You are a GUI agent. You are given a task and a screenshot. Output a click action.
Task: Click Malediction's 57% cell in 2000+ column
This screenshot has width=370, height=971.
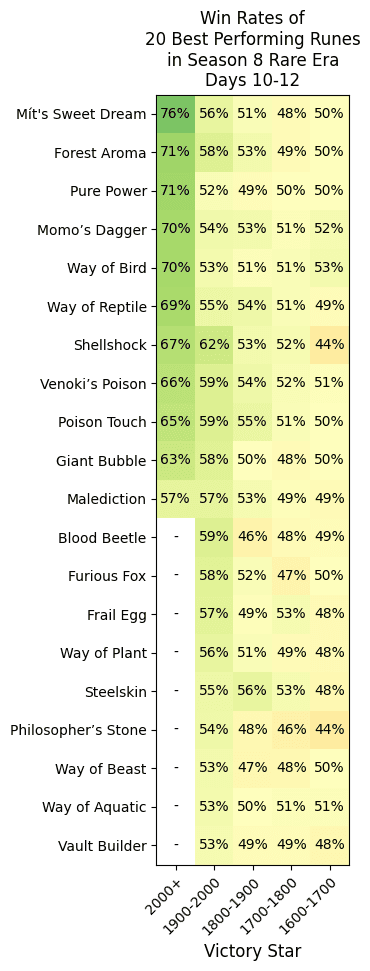pos(176,499)
